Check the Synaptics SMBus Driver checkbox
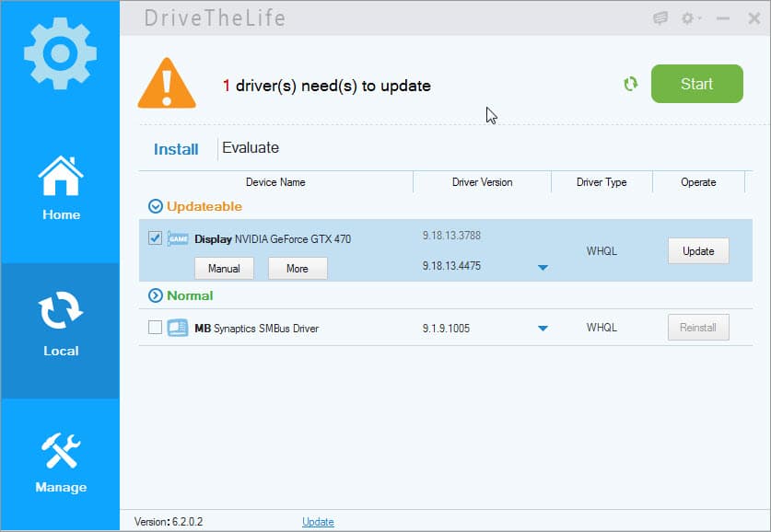Viewport: 771px width, 532px height. (155, 328)
